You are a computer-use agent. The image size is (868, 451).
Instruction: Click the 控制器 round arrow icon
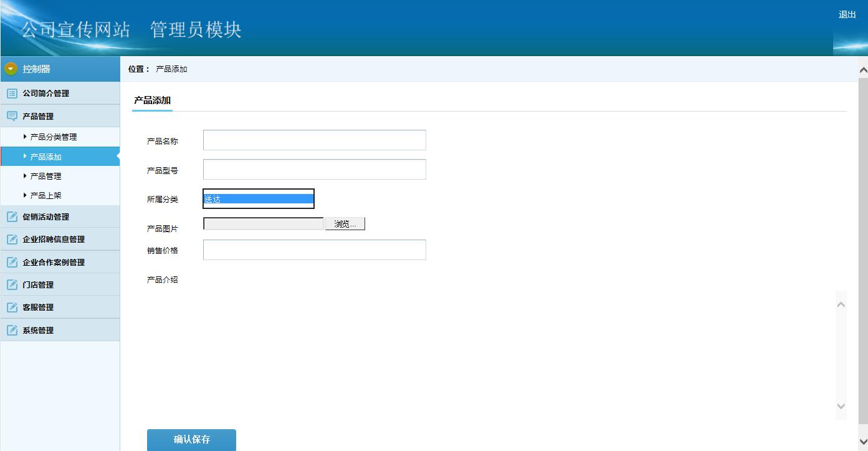click(11, 69)
